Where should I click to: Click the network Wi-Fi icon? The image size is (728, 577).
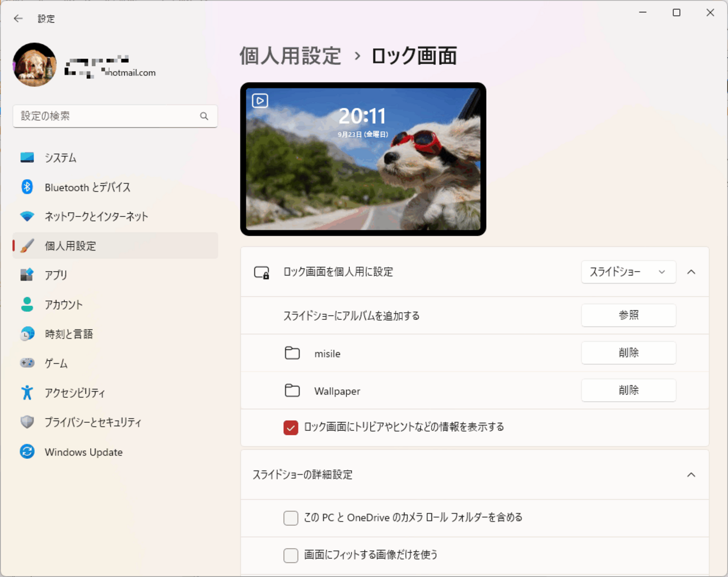27,216
